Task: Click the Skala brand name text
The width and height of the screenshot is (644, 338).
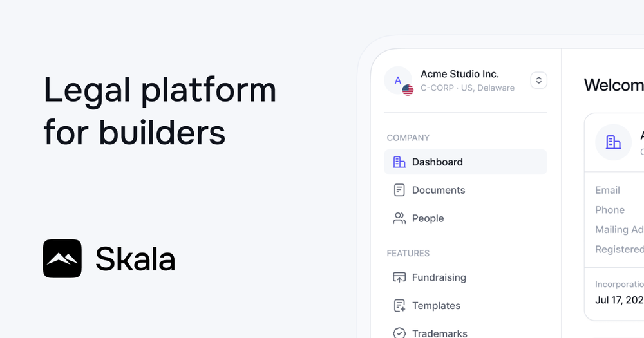Action: pos(135,259)
